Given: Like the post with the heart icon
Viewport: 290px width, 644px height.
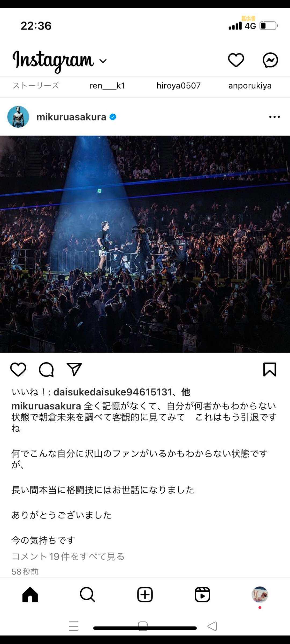Looking at the screenshot, I should pos(18,369).
